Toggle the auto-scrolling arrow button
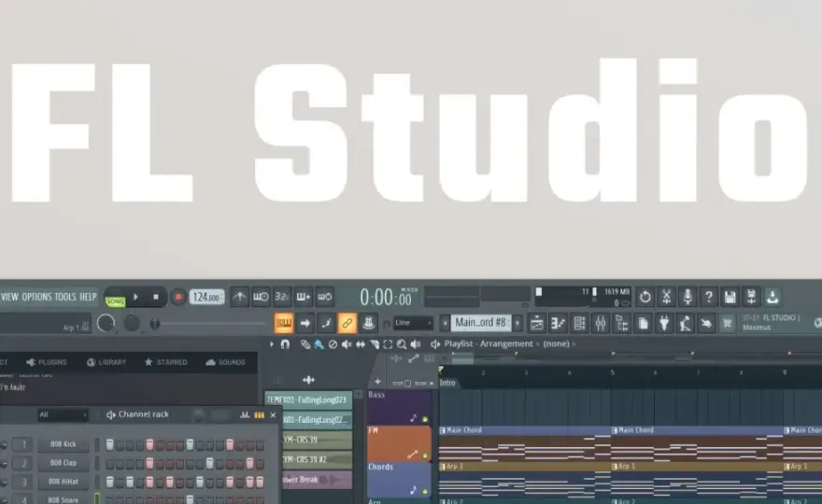Viewport: 822px width, 504px height. point(305,323)
